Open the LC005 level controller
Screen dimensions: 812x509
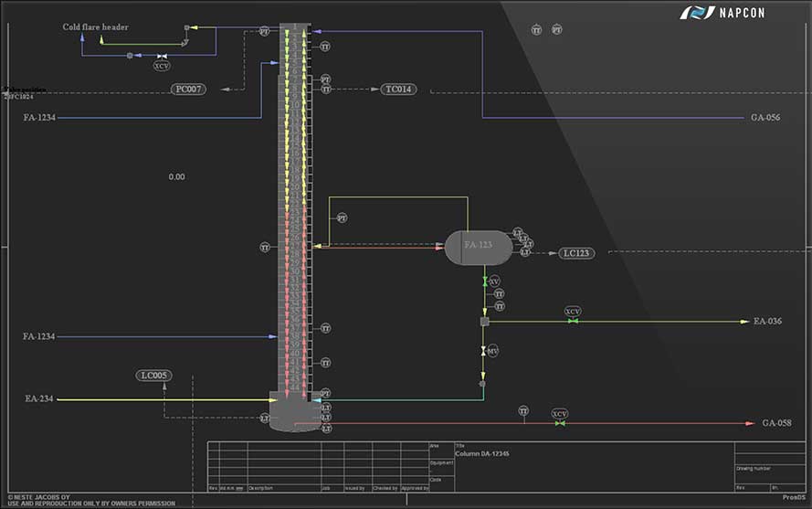pos(153,376)
